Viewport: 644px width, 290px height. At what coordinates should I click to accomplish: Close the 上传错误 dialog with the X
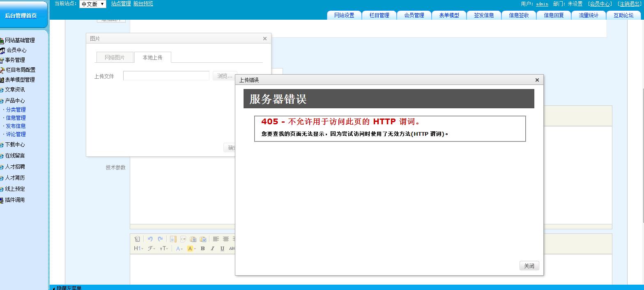pos(537,80)
